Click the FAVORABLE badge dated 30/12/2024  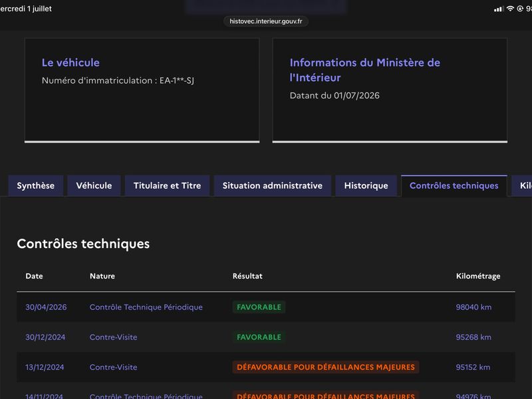coord(259,337)
